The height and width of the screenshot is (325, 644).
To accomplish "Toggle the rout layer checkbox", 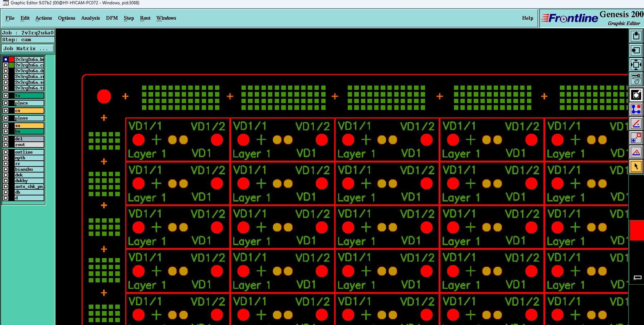I will click(x=6, y=145).
